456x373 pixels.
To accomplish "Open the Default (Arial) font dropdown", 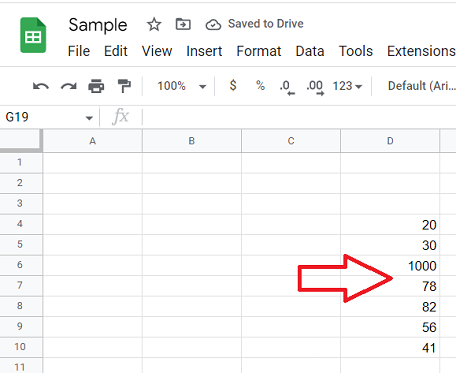I will tap(422, 86).
